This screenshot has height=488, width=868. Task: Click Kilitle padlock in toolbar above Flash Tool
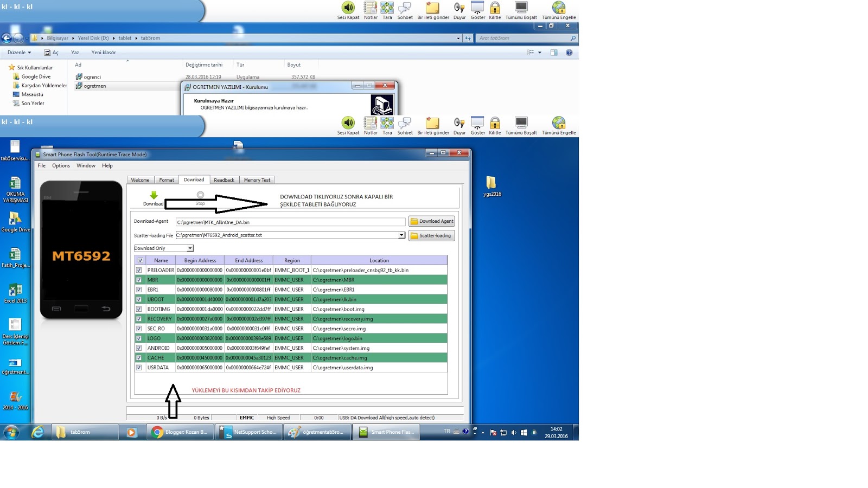point(495,126)
